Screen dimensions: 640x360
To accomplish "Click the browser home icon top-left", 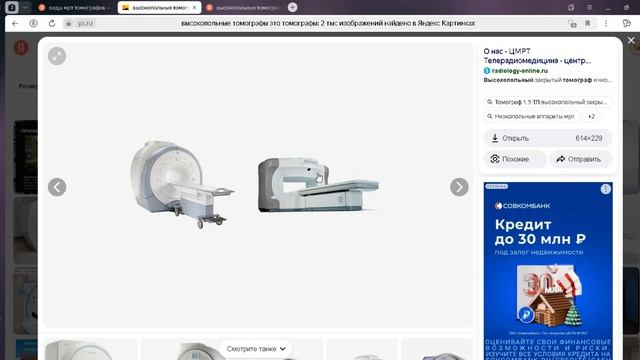I will coord(12,7).
